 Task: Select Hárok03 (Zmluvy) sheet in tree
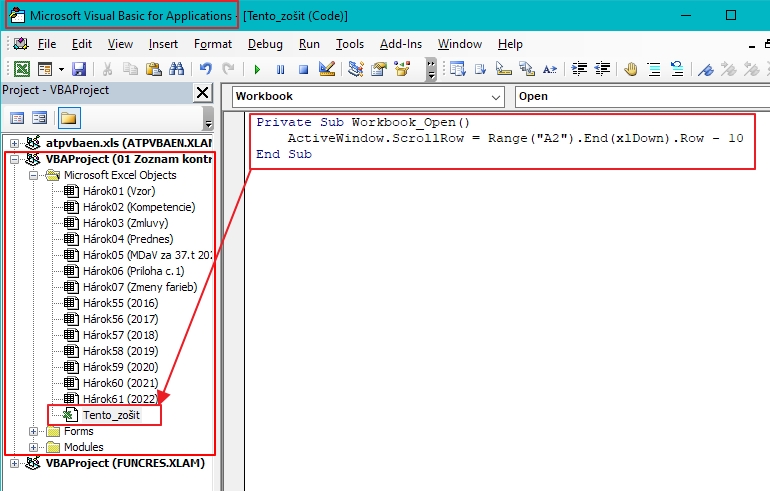[126, 223]
